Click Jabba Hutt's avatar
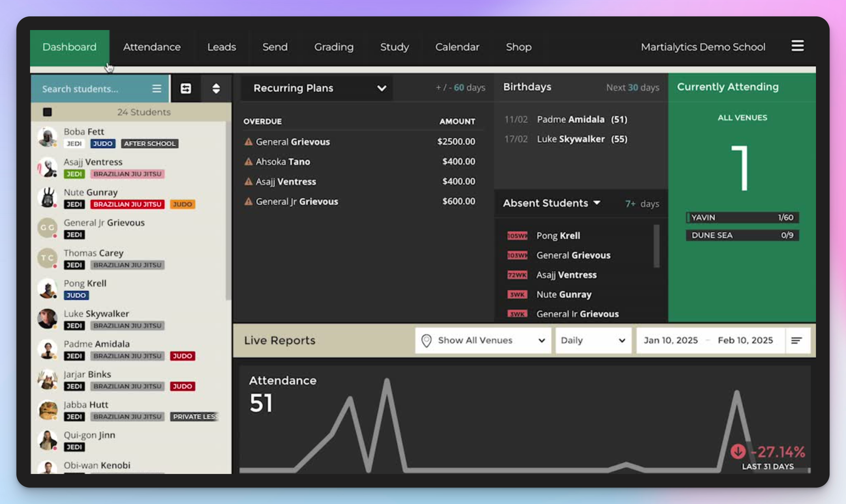The image size is (846, 504). coord(47,410)
